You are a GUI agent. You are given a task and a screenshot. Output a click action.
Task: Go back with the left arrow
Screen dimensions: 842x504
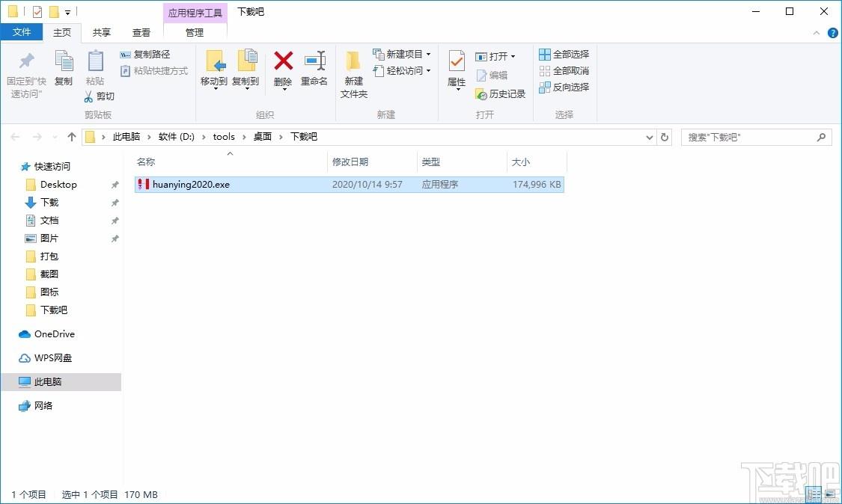click(x=15, y=138)
